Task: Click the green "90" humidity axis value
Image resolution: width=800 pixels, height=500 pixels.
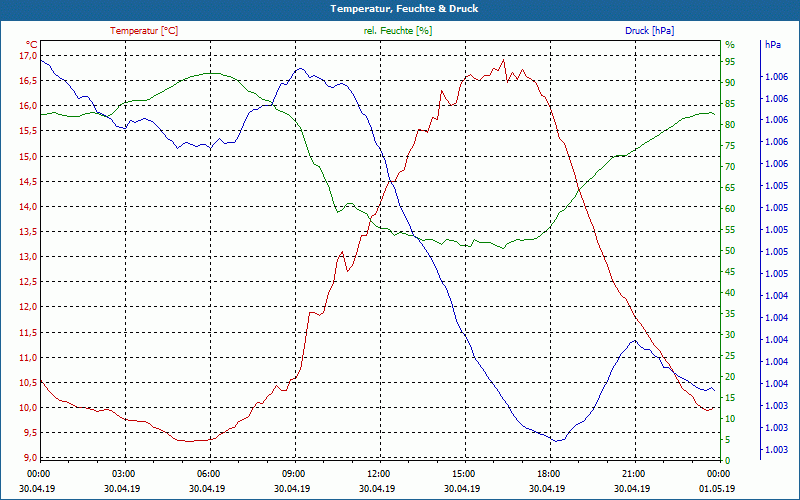Action: [x=730, y=83]
